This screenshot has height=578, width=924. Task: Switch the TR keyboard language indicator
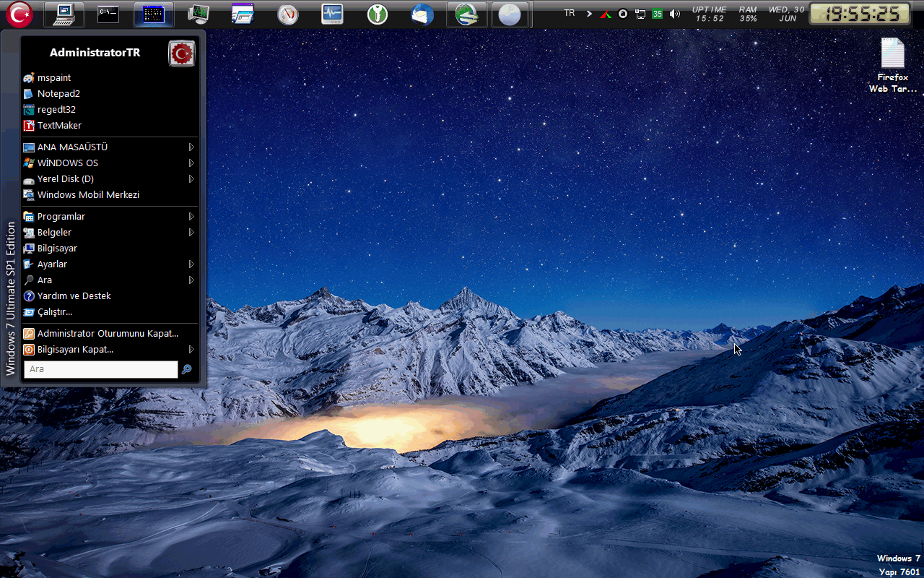(x=570, y=13)
